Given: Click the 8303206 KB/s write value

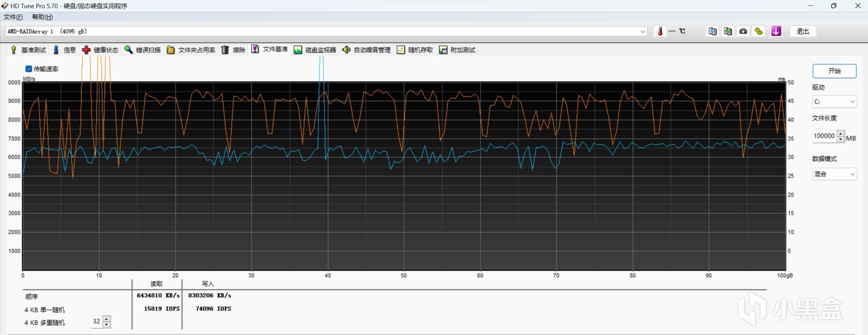Looking at the screenshot, I should click(x=210, y=296).
